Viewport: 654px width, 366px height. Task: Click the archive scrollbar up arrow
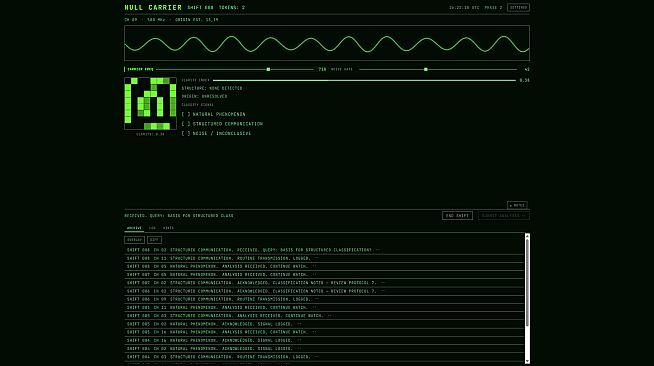pos(527,236)
